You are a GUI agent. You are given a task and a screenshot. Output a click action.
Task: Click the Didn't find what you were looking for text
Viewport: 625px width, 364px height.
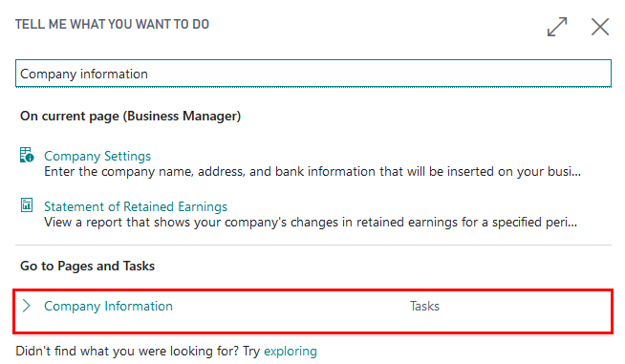click(138, 352)
